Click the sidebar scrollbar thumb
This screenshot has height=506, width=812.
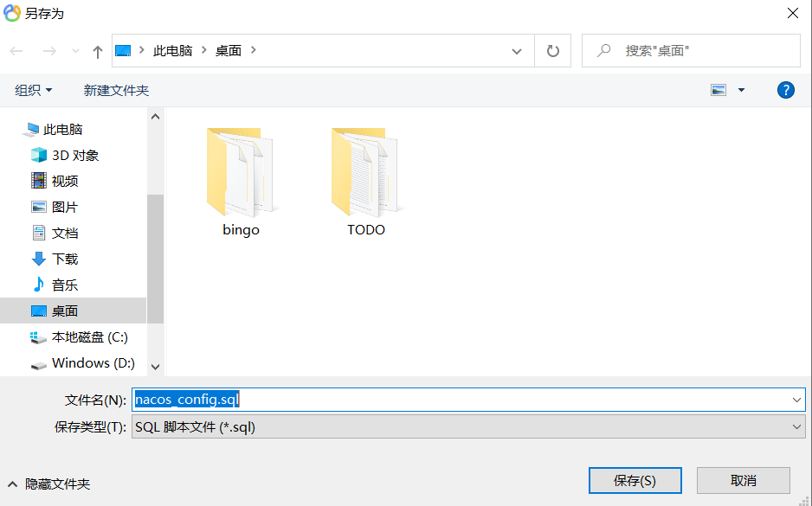155,259
